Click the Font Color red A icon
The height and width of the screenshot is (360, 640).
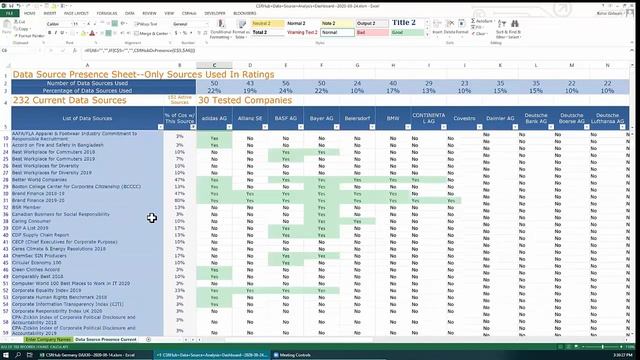92,33
